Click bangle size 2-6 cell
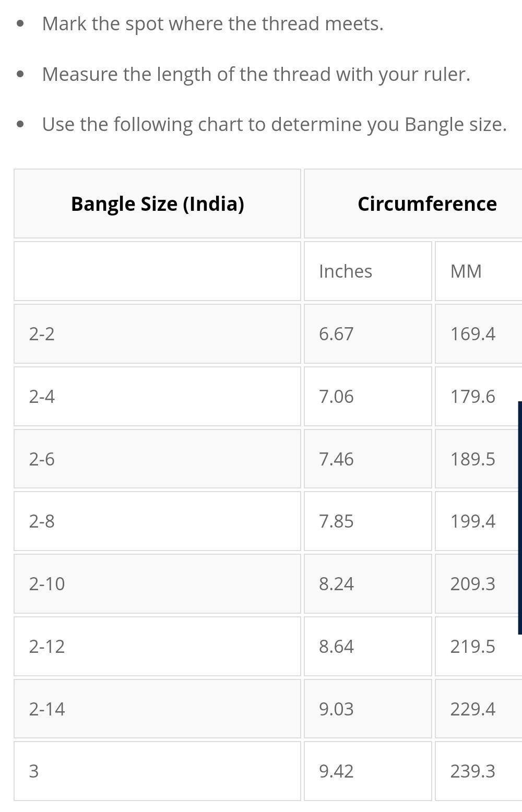Image resolution: width=522 pixels, height=812 pixels. click(x=157, y=459)
